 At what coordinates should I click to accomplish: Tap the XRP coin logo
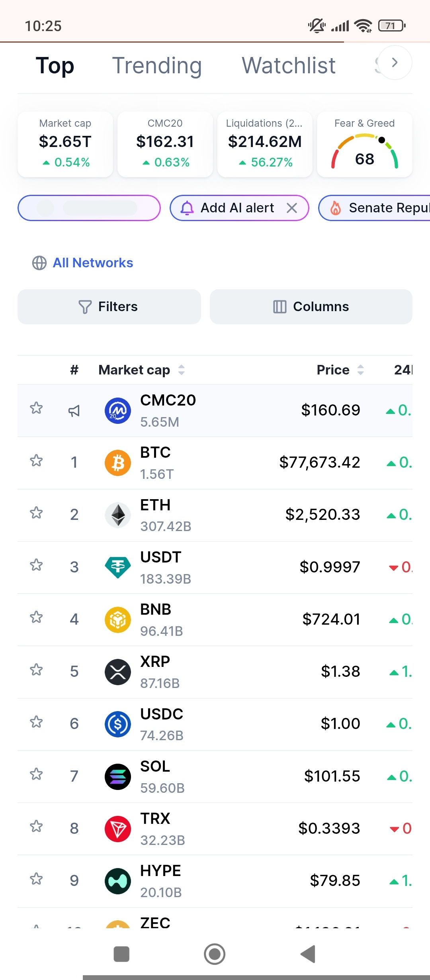(x=118, y=672)
